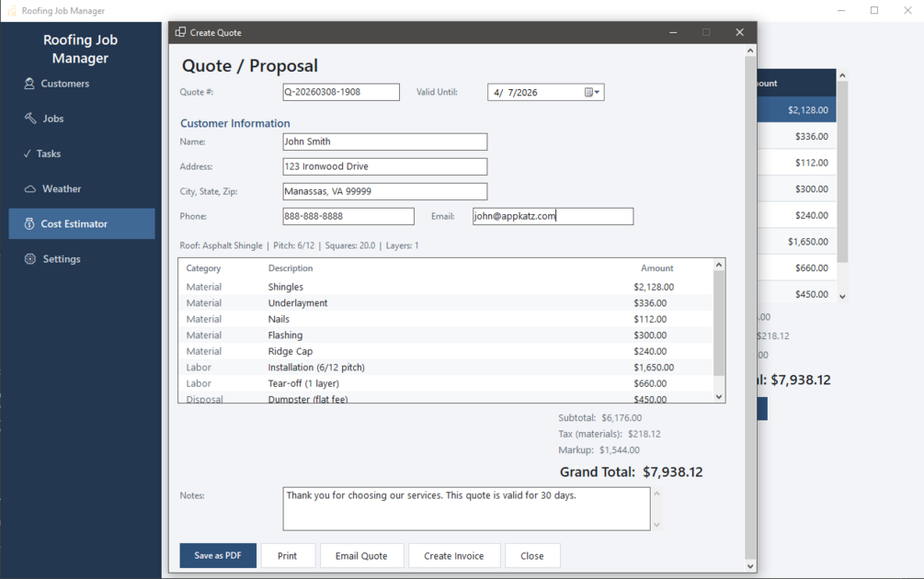Image resolution: width=924 pixels, height=579 pixels.
Task: Click the Jobs hammer icon in sidebar
Action: point(30,118)
